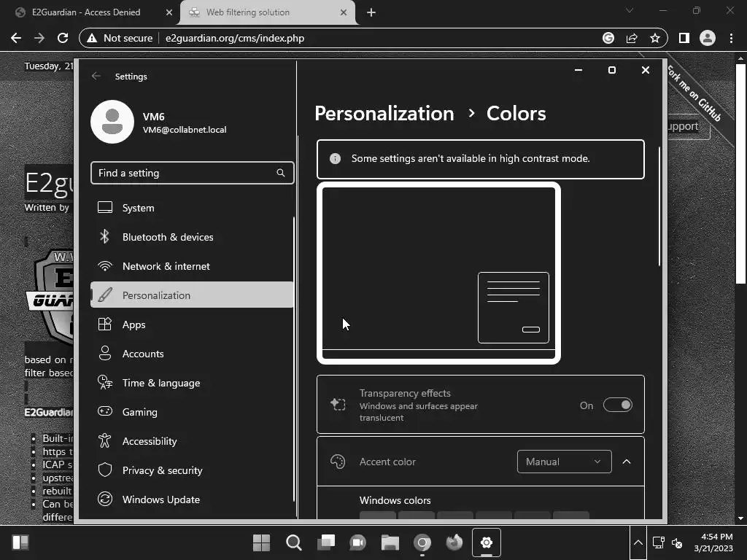Open Privacy & security settings

pos(192,470)
